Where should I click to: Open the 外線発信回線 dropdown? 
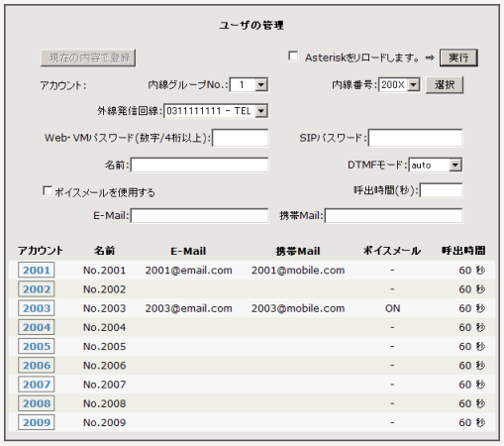216,111
